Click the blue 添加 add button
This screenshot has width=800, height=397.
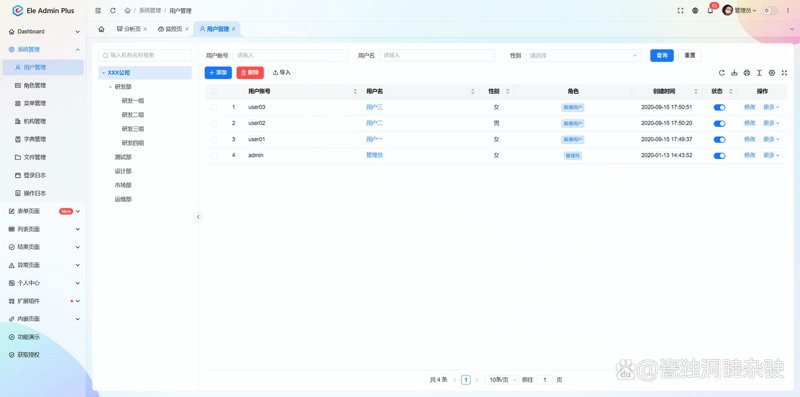(218, 73)
